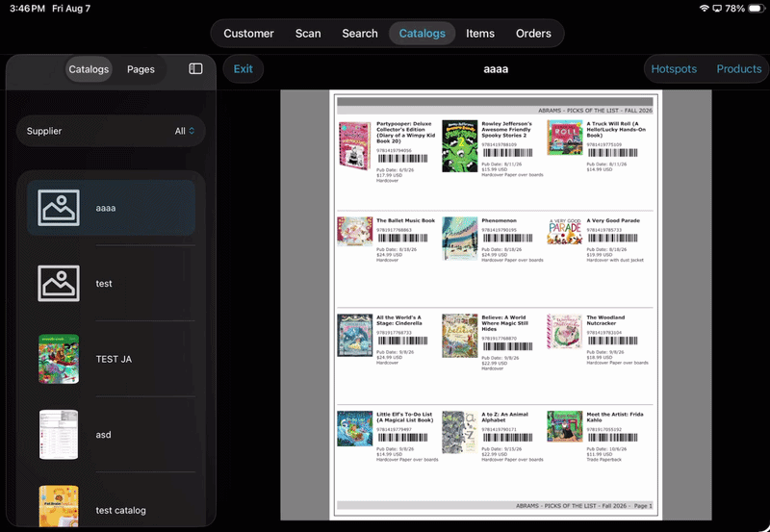Click the ABRAMS - PICKS OF THE LIST header
This screenshot has width=770, height=532.
click(x=595, y=111)
